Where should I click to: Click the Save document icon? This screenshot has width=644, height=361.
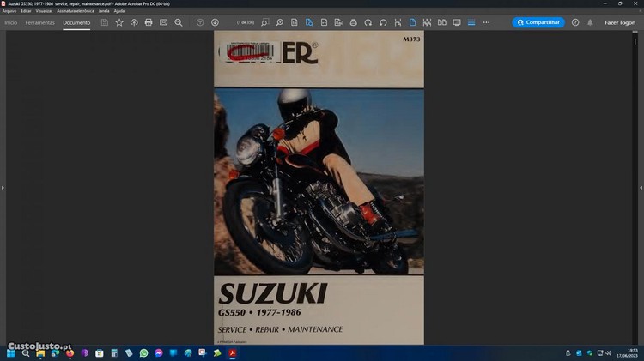point(105,22)
